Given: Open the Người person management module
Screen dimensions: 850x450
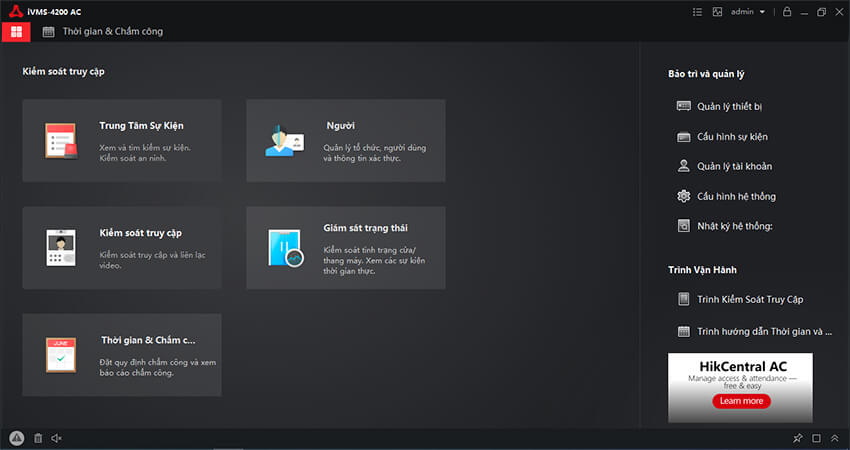Looking at the screenshot, I should click(x=345, y=141).
